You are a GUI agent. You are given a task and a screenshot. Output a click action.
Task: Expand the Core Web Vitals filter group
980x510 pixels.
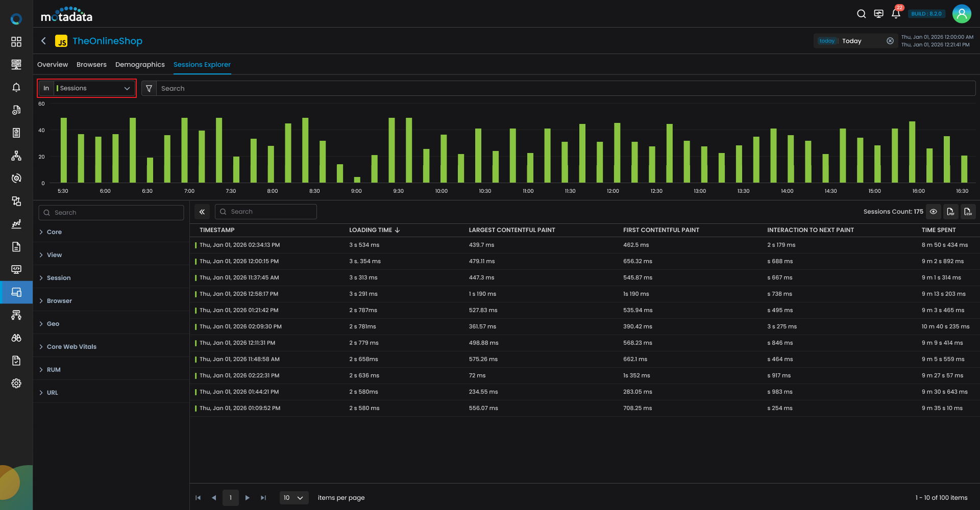(x=71, y=347)
